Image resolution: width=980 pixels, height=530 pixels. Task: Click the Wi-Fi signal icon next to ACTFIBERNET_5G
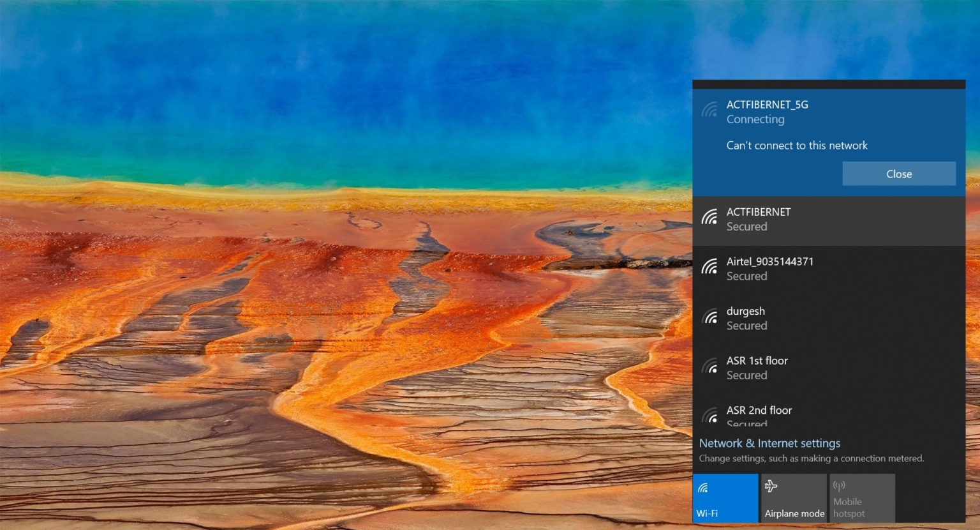coord(709,110)
